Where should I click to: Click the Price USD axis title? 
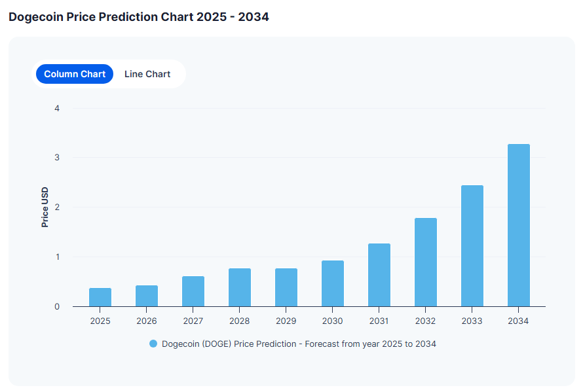(45, 207)
